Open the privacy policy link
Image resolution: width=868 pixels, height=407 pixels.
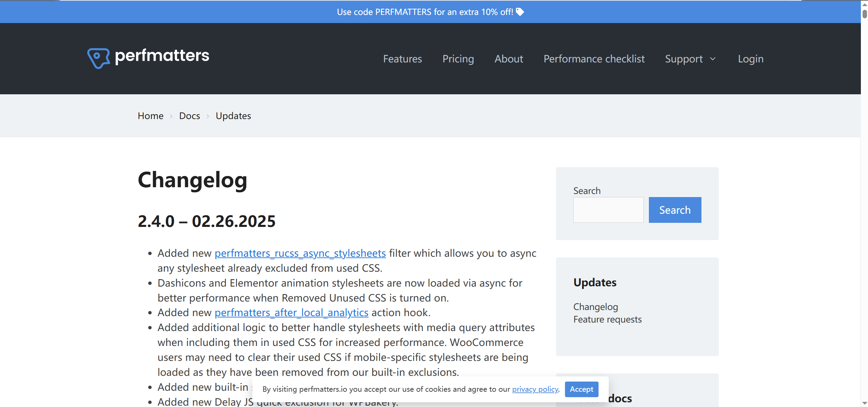(535, 389)
